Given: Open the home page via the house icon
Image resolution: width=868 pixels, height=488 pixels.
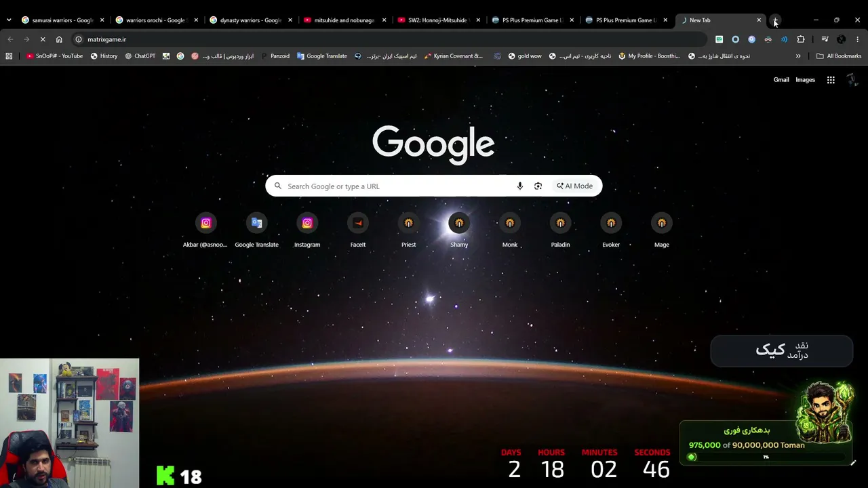Looking at the screenshot, I should (59, 39).
